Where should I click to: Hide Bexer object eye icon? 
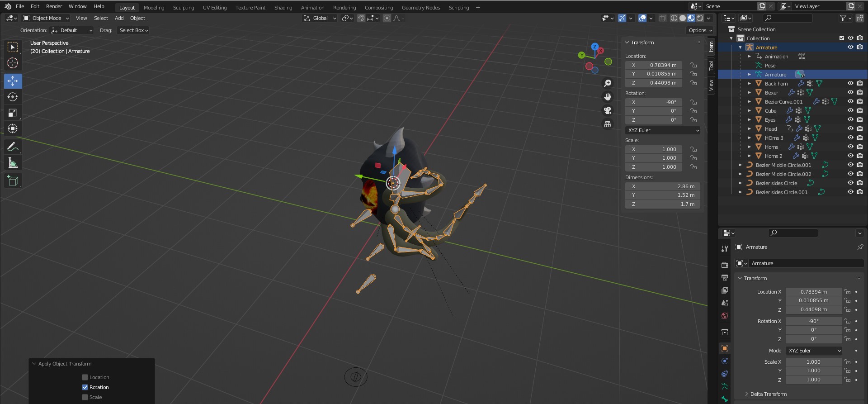coord(850,92)
